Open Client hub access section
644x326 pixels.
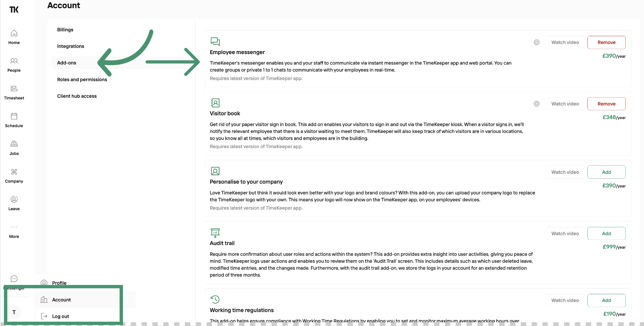(x=77, y=96)
